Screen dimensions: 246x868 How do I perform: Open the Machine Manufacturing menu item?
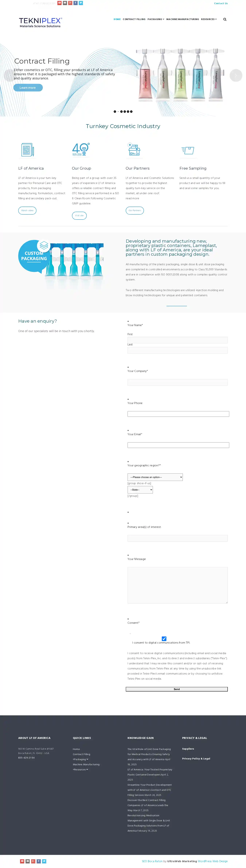(183, 19)
